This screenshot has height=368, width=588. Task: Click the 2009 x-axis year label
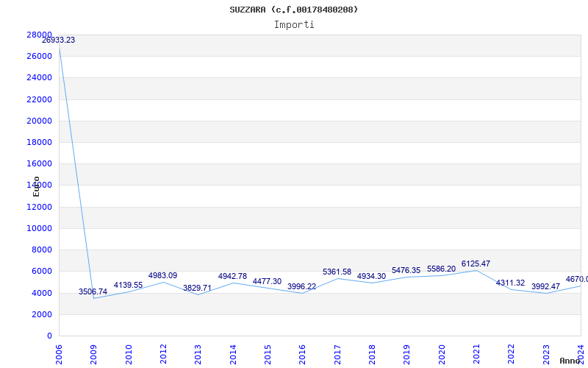click(93, 354)
